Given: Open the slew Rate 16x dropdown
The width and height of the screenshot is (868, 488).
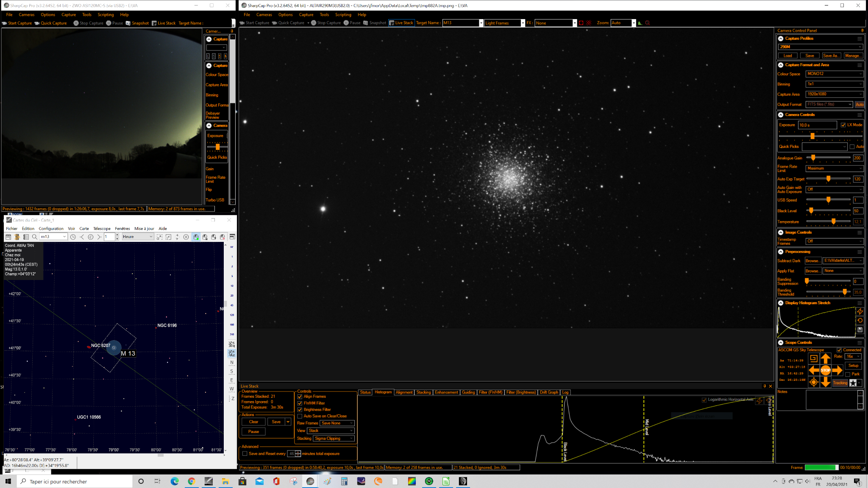Looking at the screenshot, I should 853,357.
